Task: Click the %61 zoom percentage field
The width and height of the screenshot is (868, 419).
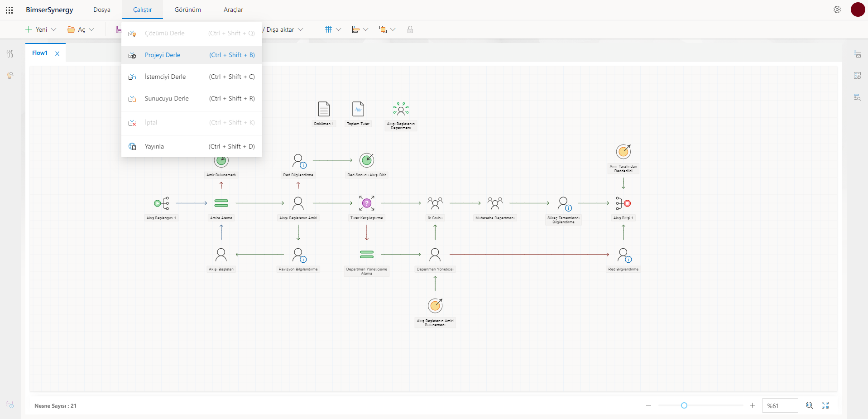Action: [x=780, y=405]
